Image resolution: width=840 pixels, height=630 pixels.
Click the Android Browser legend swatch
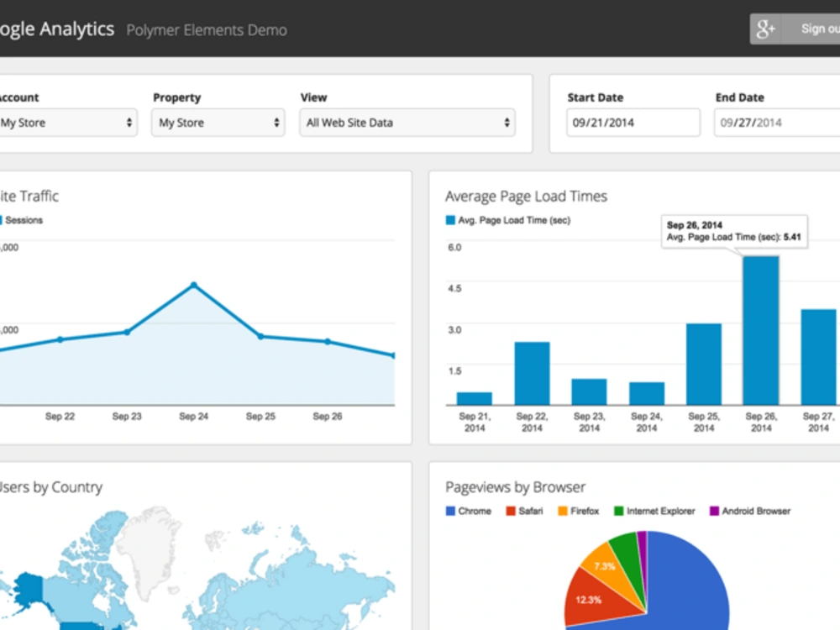tap(714, 511)
